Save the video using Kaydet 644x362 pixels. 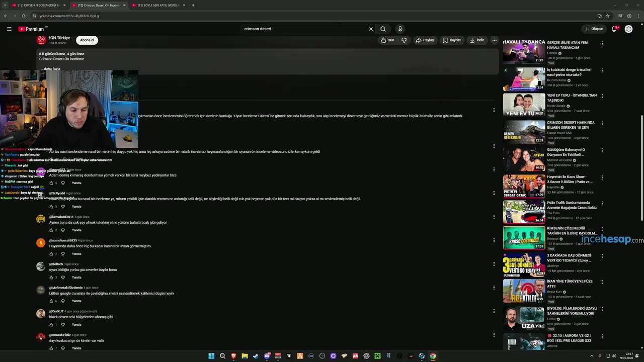pos(451,40)
